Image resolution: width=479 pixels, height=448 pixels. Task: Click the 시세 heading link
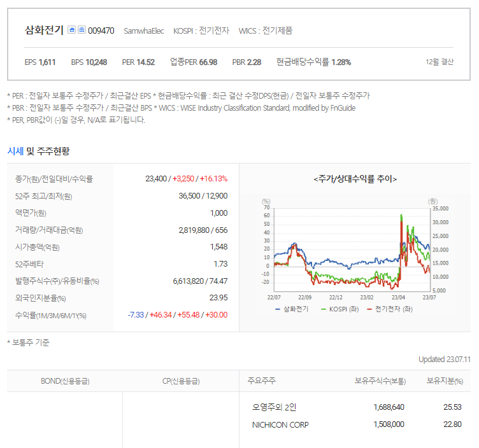(15, 151)
